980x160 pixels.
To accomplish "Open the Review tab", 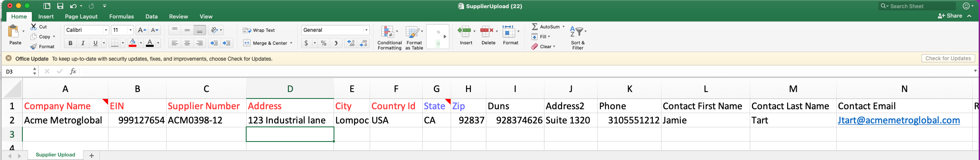I will [x=179, y=16].
